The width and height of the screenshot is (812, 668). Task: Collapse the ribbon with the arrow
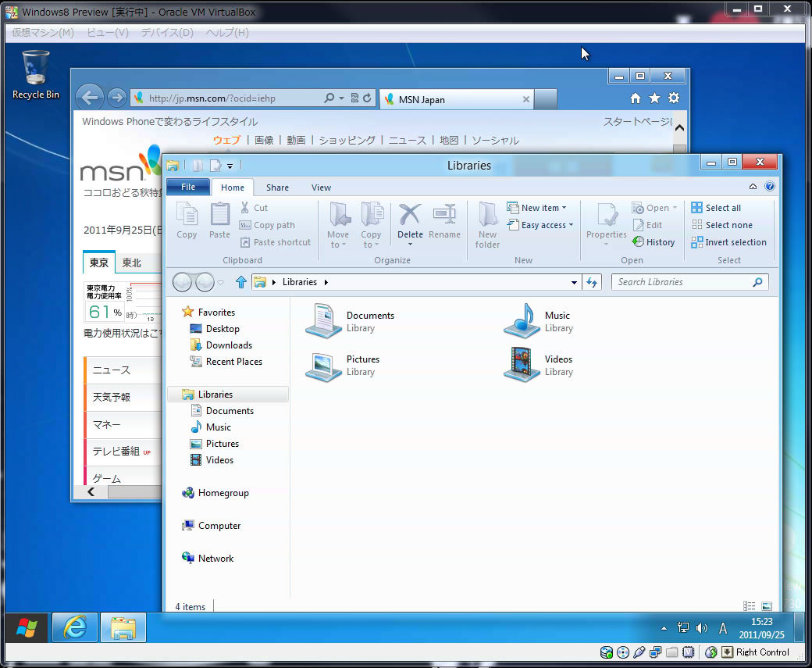point(753,187)
